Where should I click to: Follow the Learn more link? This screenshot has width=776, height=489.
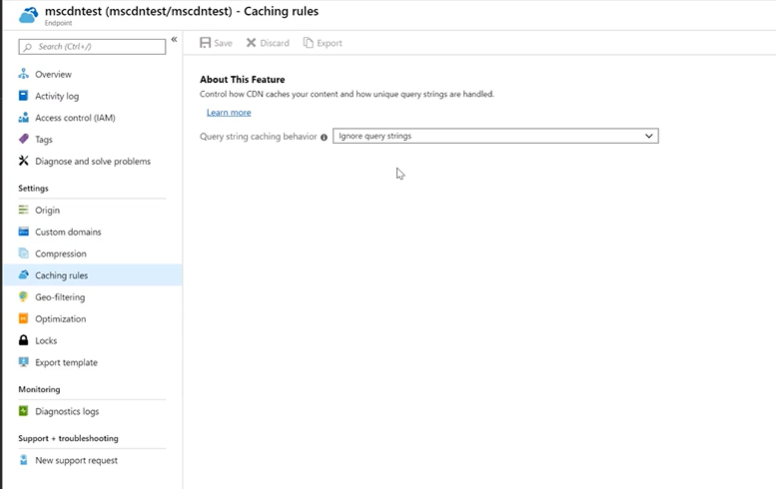229,112
